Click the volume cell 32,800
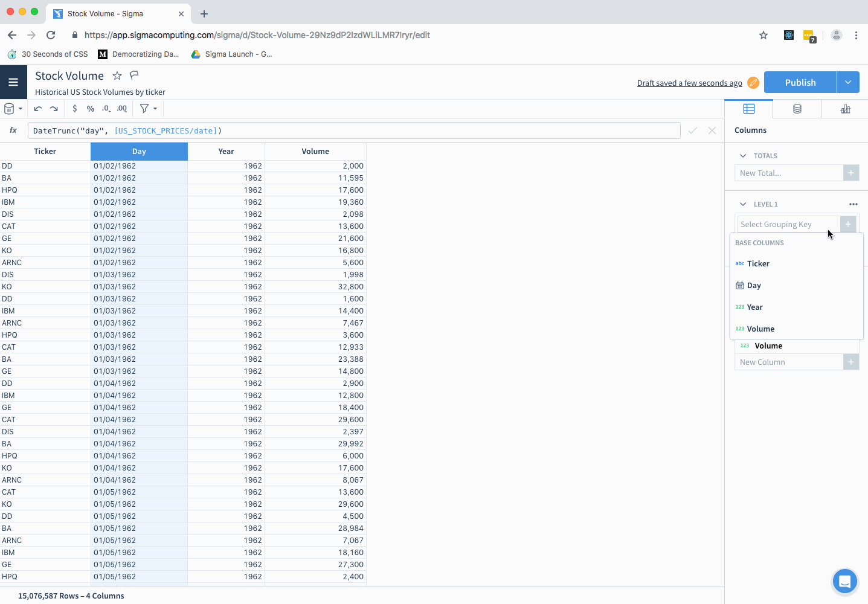This screenshot has height=604, width=868. pos(315,287)
